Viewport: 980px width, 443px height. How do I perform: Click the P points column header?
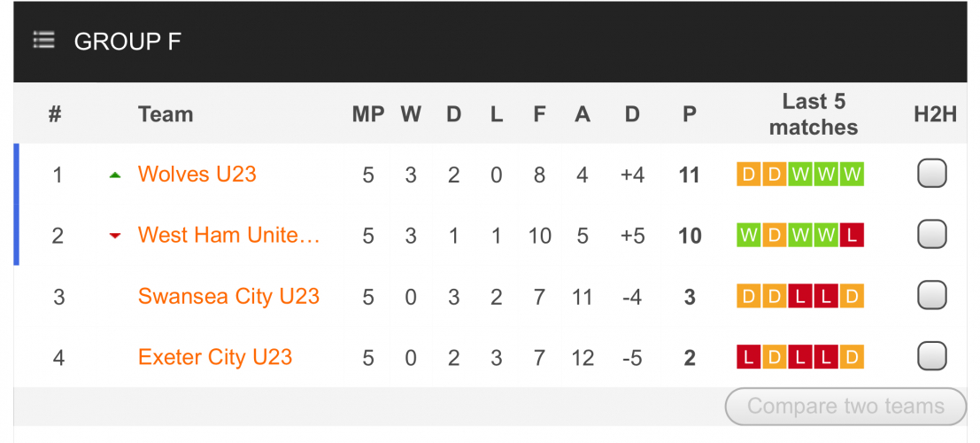(690, 114)
